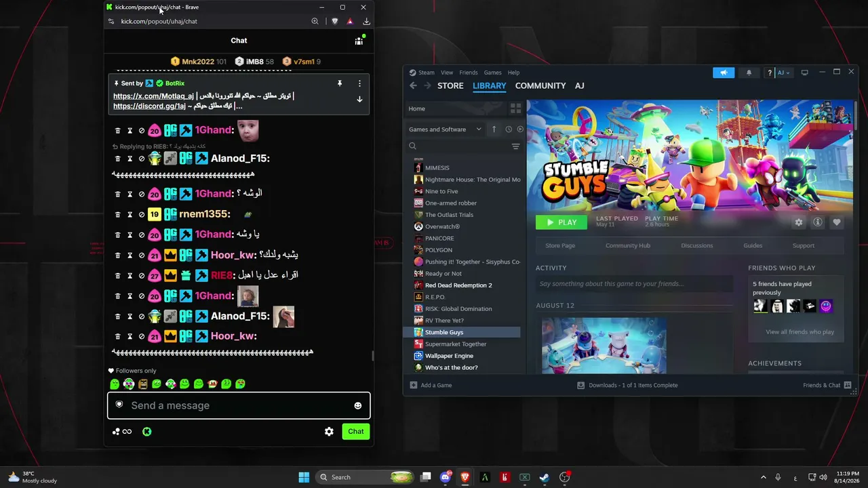Click View all friends who play

tap(800, 332)
